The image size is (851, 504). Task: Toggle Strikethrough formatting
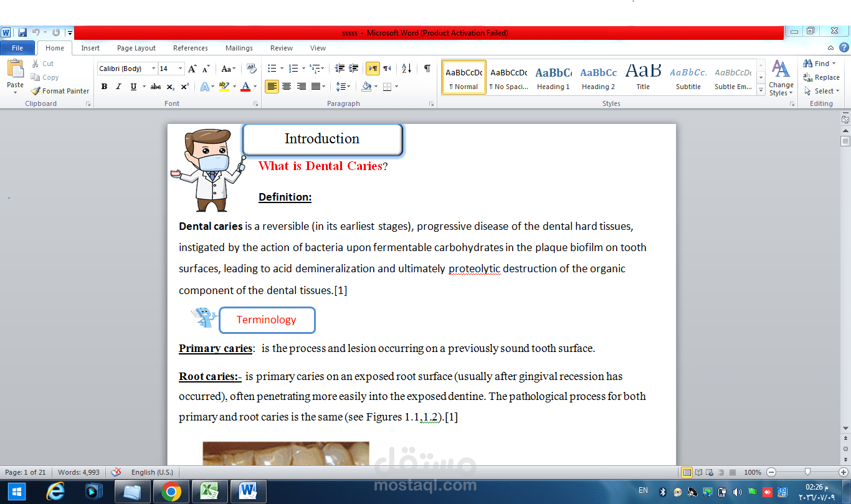point(156,87)
